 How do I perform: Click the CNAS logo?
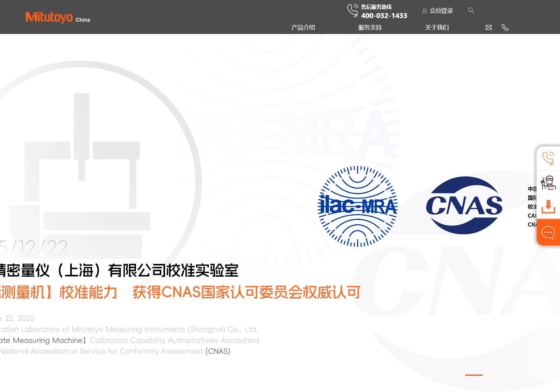tap(464, 205)
